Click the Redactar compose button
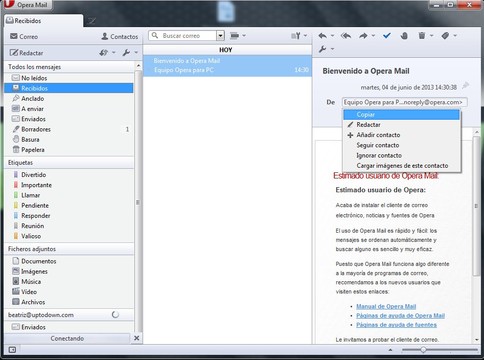Viewport: 484px width, 360px height. (26, 53)
